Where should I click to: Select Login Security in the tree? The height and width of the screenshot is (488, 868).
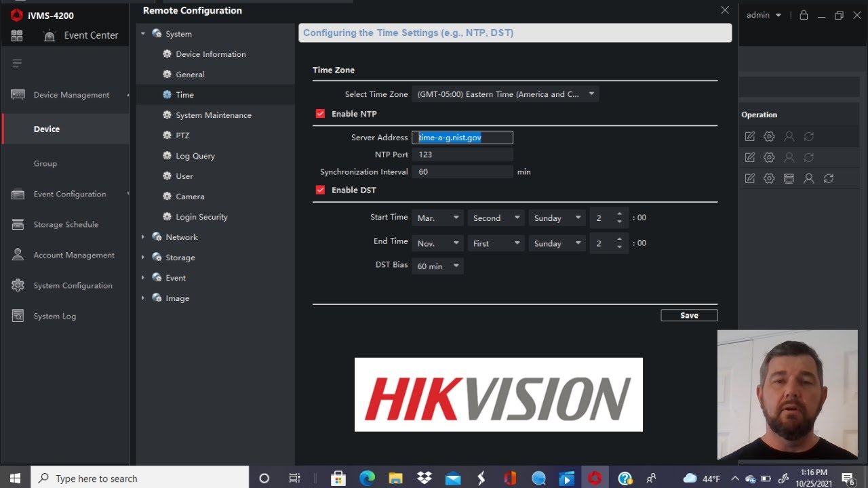tap(201, 217)
